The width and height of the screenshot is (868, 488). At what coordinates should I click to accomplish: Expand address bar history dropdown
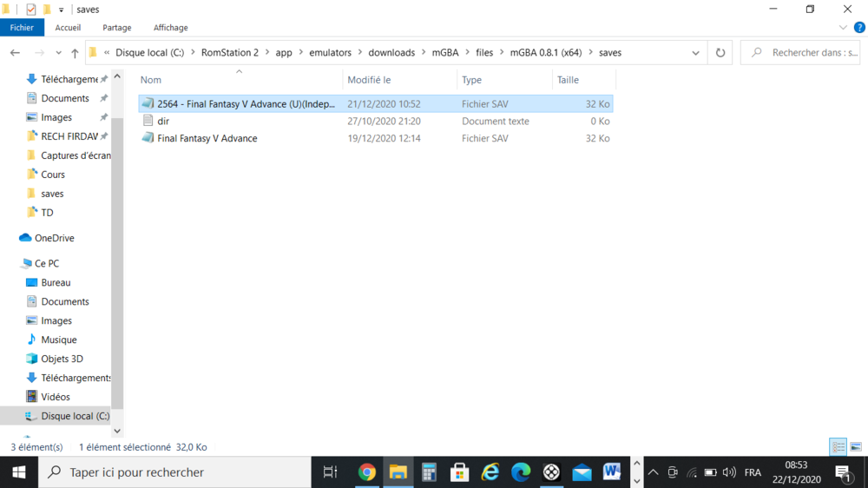[x=695, y=53]
